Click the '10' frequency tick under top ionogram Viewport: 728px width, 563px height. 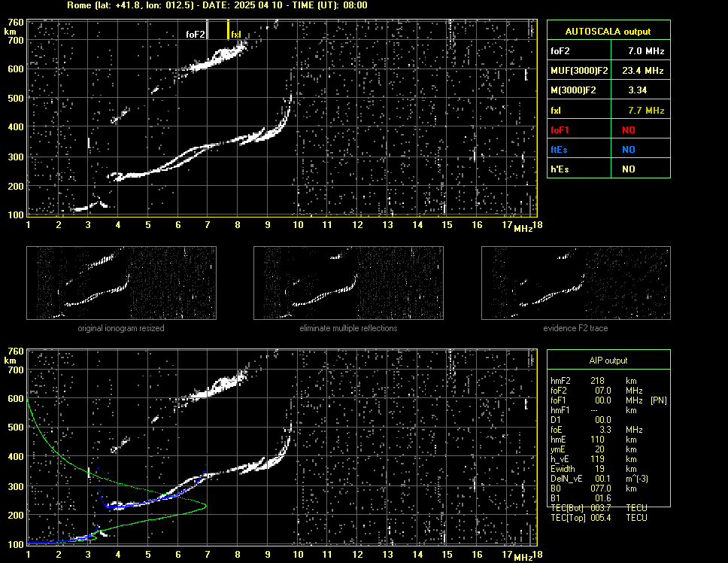tap(298, 225)
